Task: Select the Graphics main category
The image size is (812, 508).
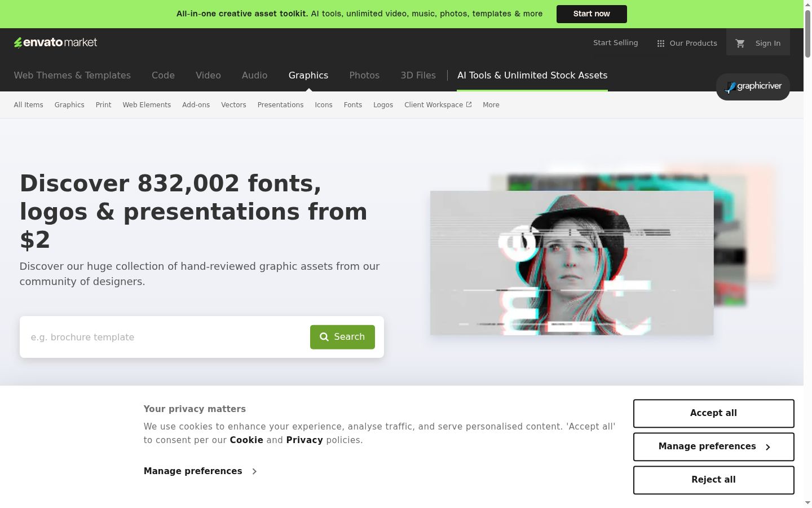Action: click(308, 75)
